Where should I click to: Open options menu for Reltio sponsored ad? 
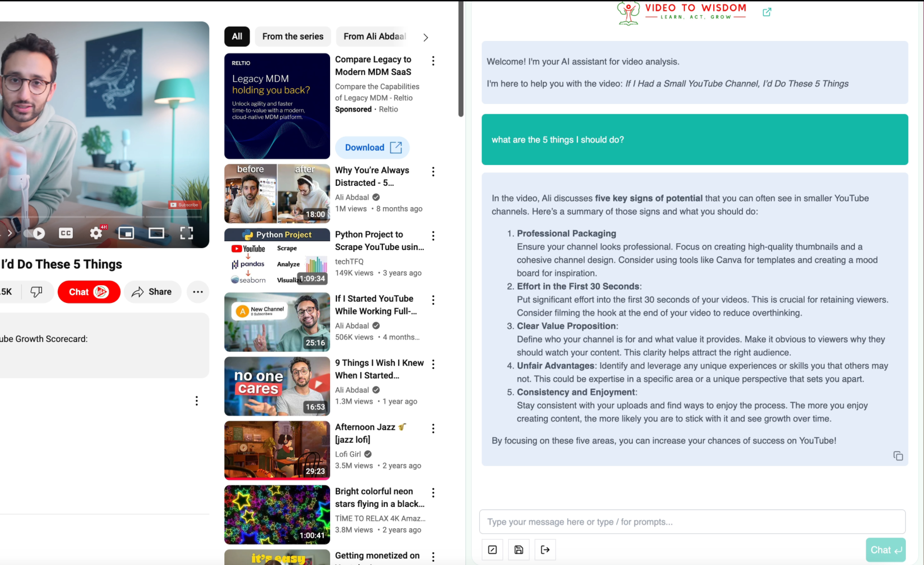click(433, 61)
